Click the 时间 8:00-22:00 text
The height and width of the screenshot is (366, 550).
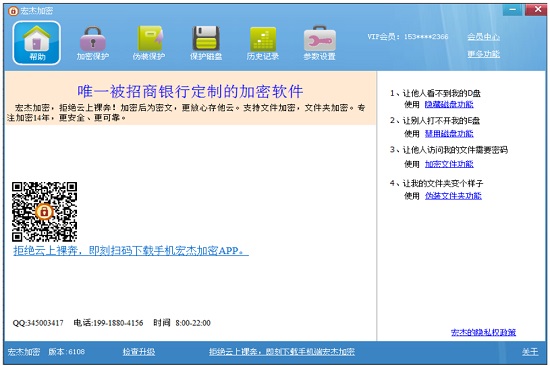point(182,323)
